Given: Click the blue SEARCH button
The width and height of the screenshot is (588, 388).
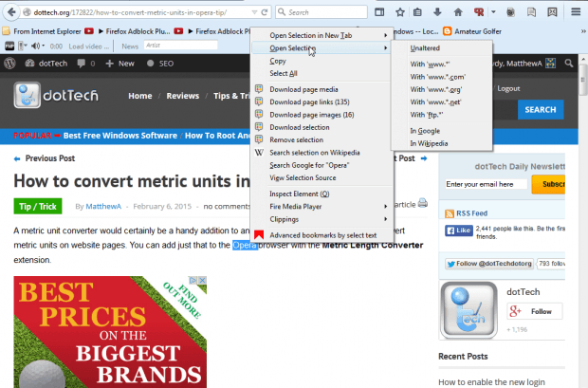Looking at the screenshot, I should point(541,110).
